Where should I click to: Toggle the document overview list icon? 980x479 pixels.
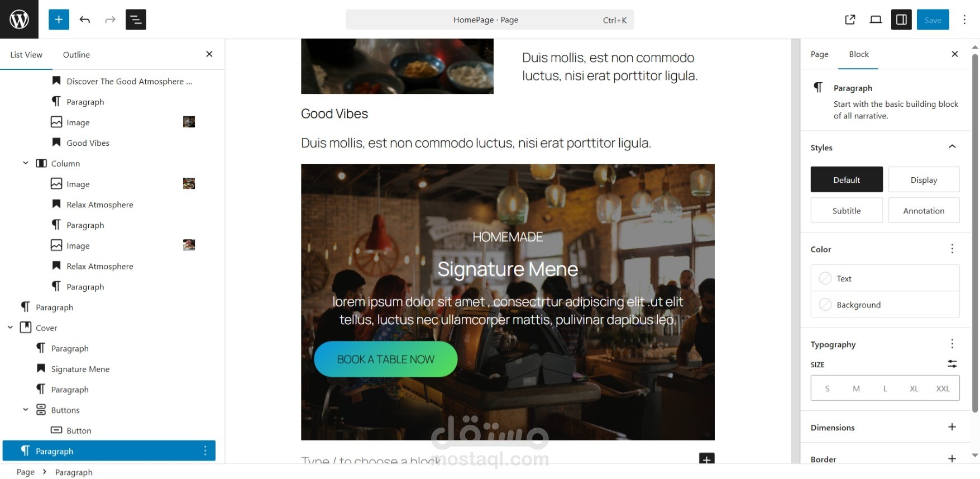coord(136,20)
